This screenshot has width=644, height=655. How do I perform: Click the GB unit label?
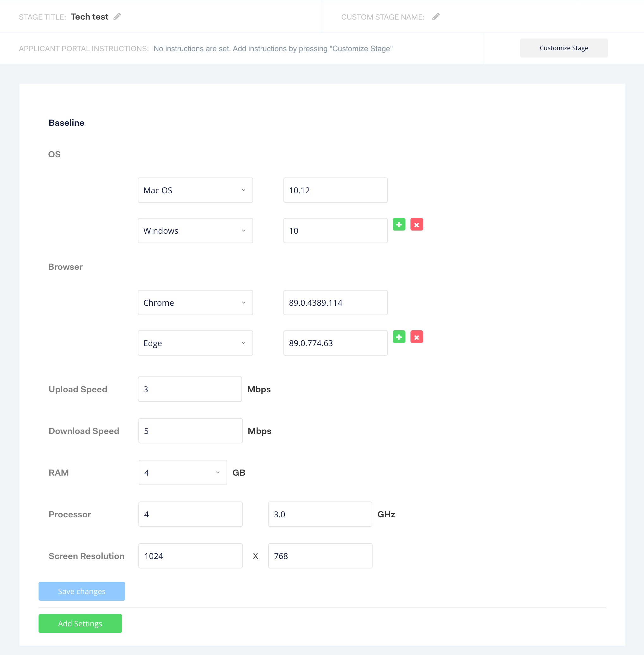coord(239,472)
